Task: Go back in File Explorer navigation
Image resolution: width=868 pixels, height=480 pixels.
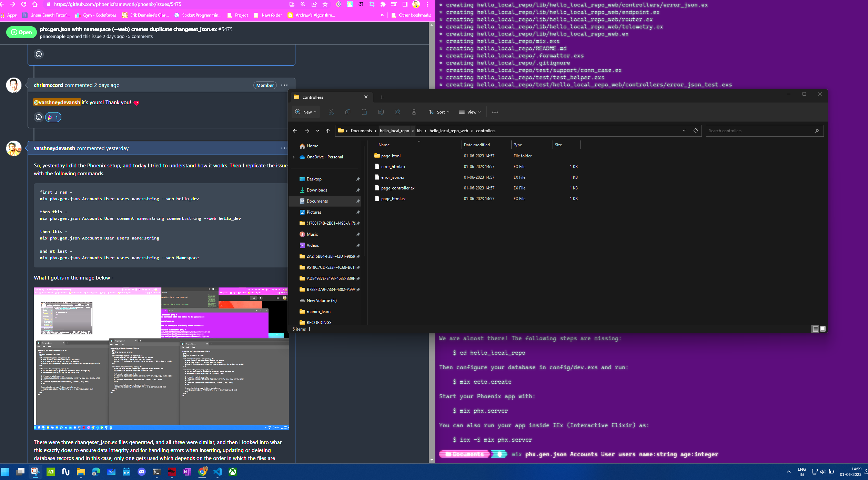Action: [x=295, y=131]
